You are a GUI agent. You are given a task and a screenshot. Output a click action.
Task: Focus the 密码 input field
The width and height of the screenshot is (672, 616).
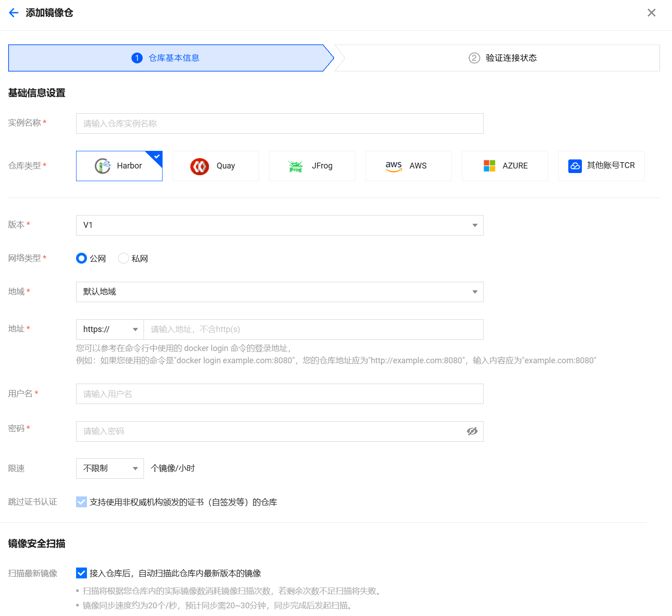[x=280, y=432]
